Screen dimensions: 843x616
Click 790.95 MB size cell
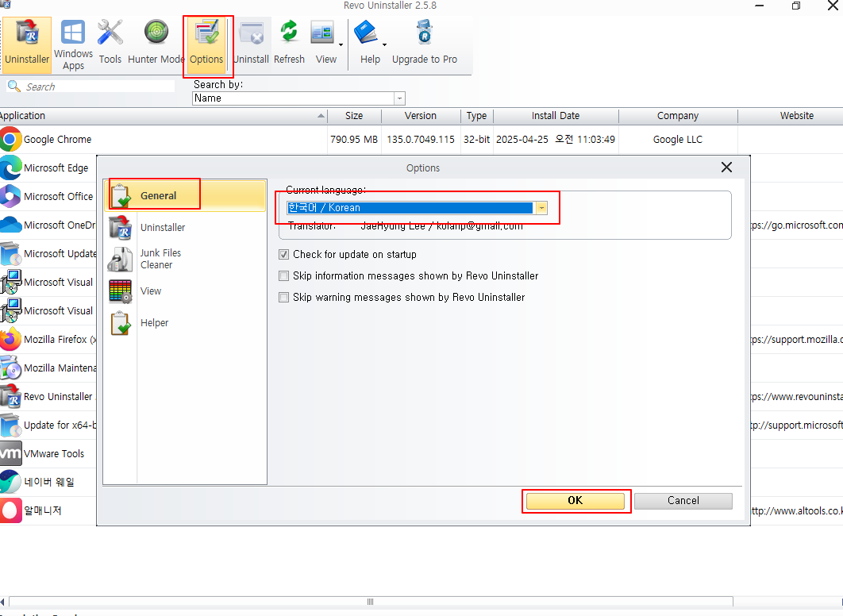point(354,139)
